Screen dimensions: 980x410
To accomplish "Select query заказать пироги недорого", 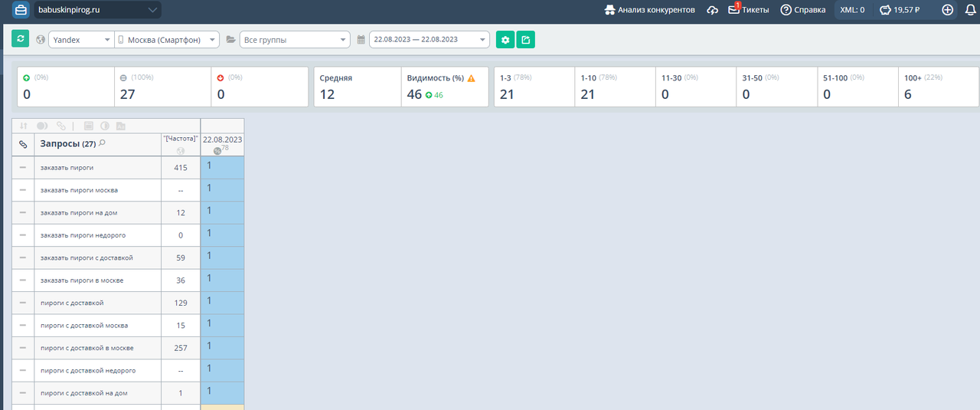I will point(83,235).
